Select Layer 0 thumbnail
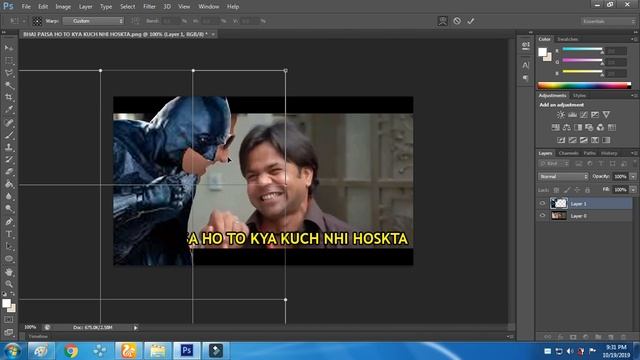The image size is (640, 360). tap(559, 216)
